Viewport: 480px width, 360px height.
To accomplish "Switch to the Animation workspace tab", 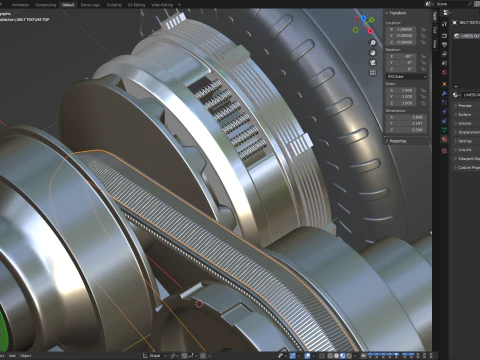I will pos(20,5).
